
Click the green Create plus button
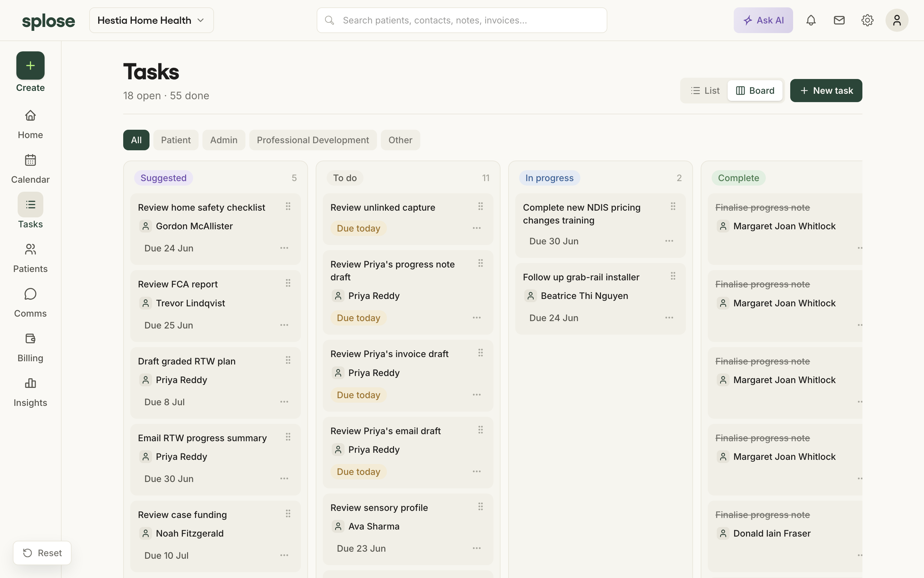[30, 66]
